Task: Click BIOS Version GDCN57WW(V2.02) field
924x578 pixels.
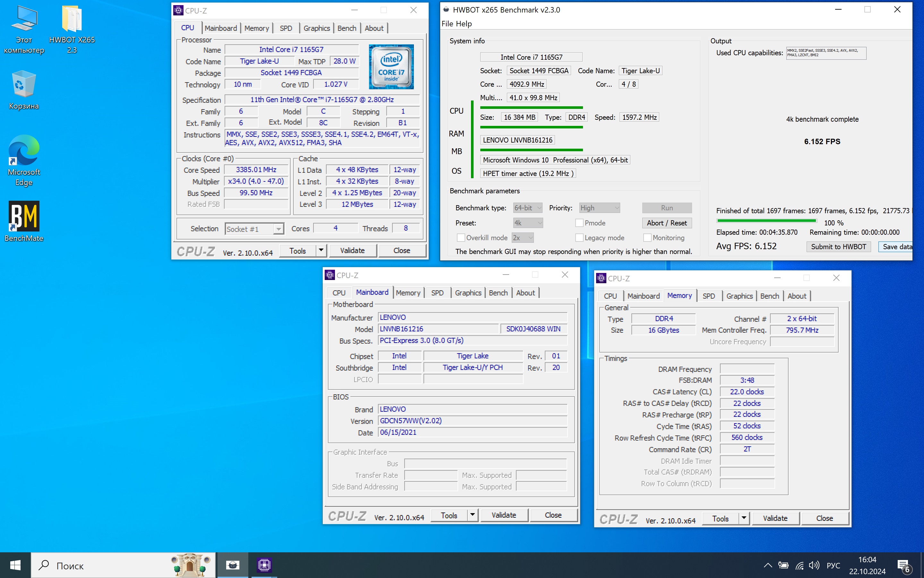Action: pyautogui.click(x=473, y=421)
